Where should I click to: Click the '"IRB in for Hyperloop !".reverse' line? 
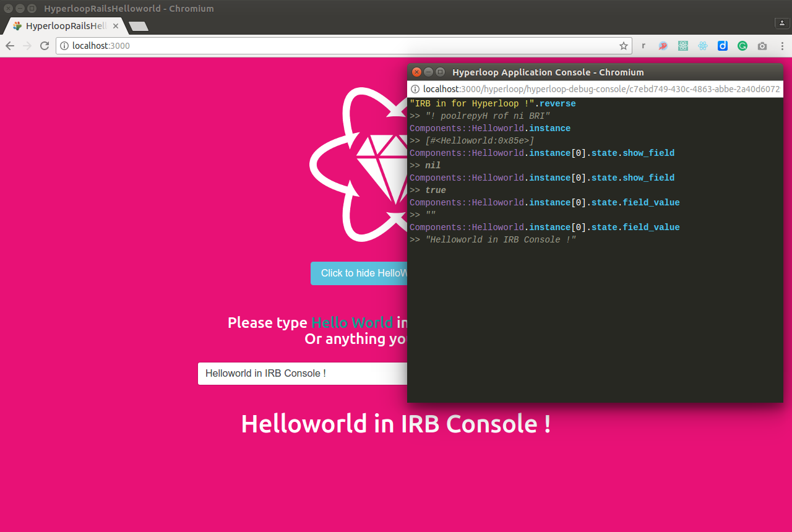493,103
